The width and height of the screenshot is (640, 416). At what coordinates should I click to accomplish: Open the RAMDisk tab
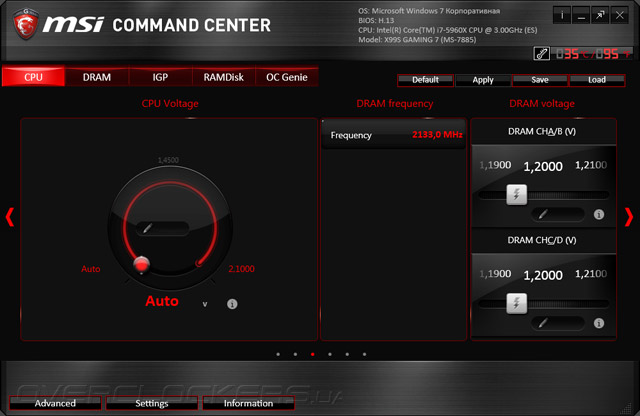pyautogui.click(x=223, y=77)
